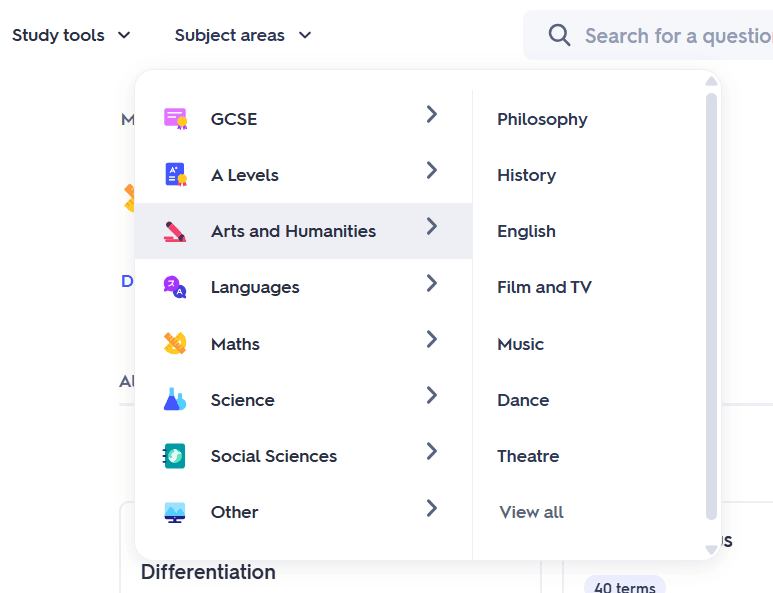This screenshot has width=773, height=593.
Task: Expand the Maths submenu chevron
Action: point(432,339)
